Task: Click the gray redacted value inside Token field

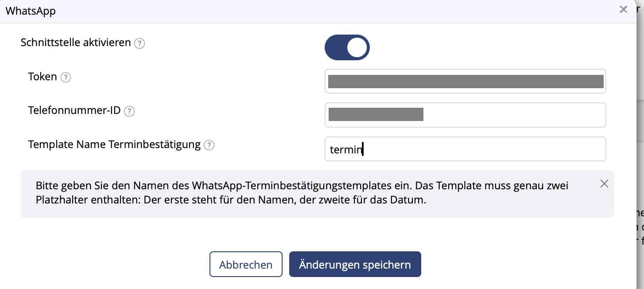Action: [466, 82]
